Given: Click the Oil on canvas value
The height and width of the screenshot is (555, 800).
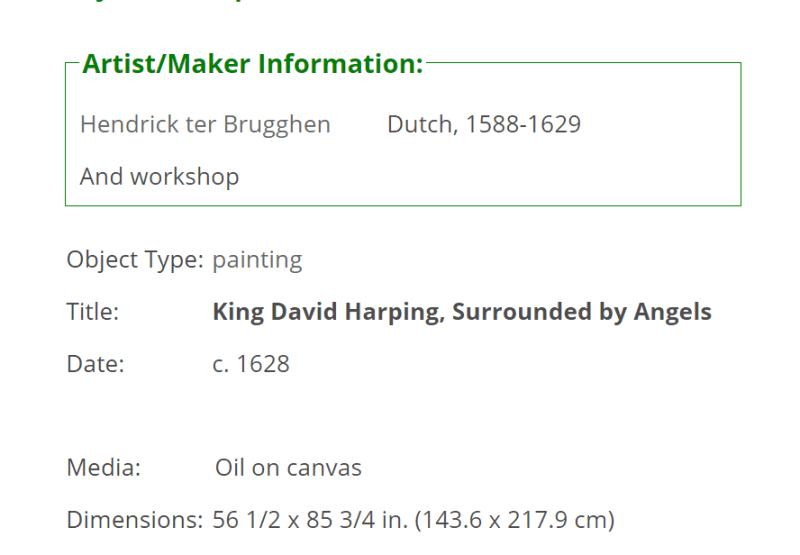Looking at the screenshot, I should [x=288, y=468].
